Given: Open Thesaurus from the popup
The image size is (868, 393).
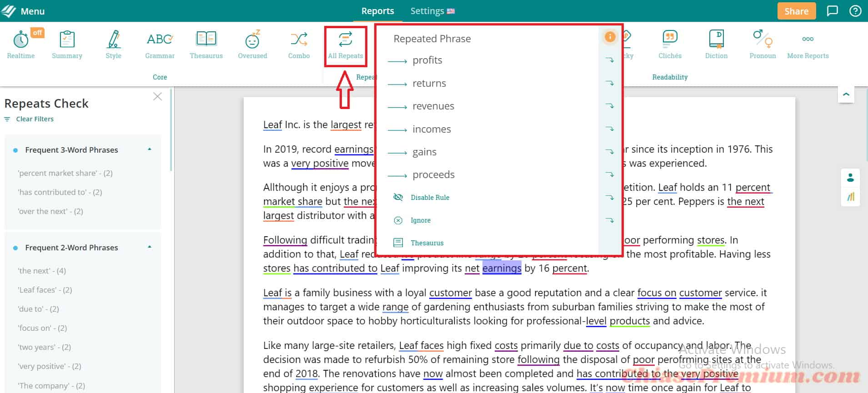Looking at the screenshot, I should tap(418, 243).
